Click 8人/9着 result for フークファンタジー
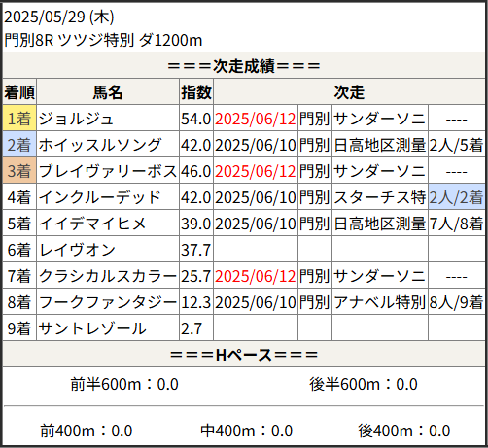488x448 pixels. tap(456, 302)
